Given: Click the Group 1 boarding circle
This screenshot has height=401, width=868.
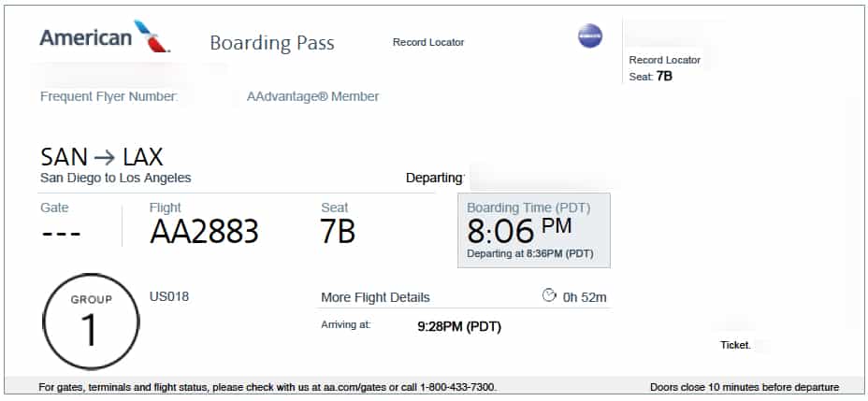Looking at the screenshot, I should [x=91, y=322].
